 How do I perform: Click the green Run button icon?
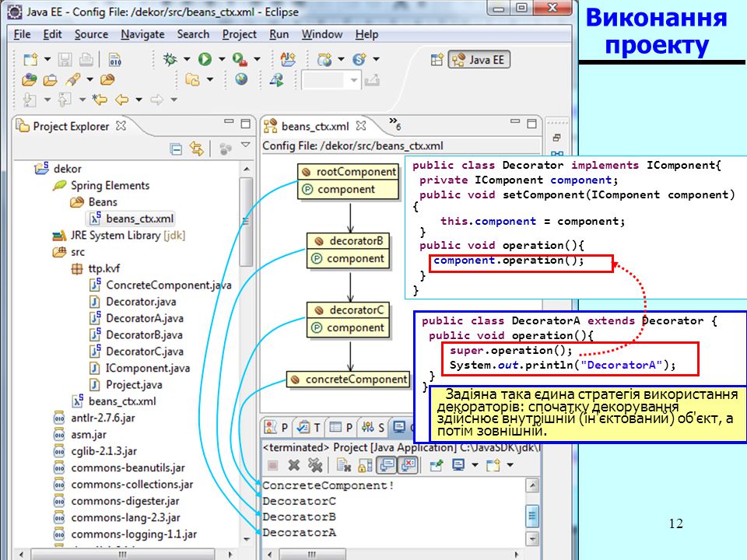pos(205,59)
